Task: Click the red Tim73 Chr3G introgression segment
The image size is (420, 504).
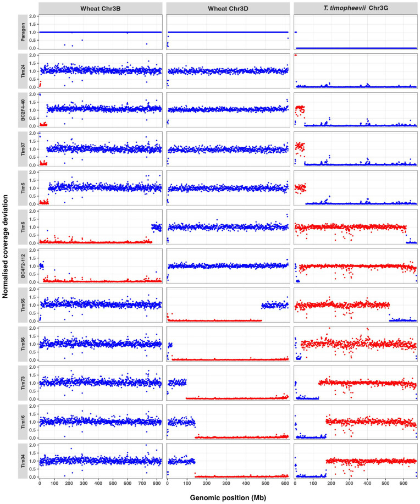Action: point(368,383)
